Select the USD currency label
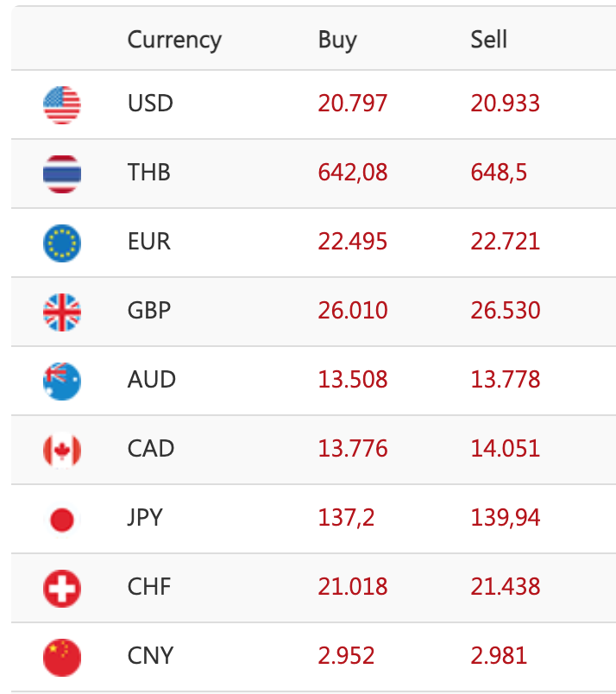The image size is (616, 694). 150,104
